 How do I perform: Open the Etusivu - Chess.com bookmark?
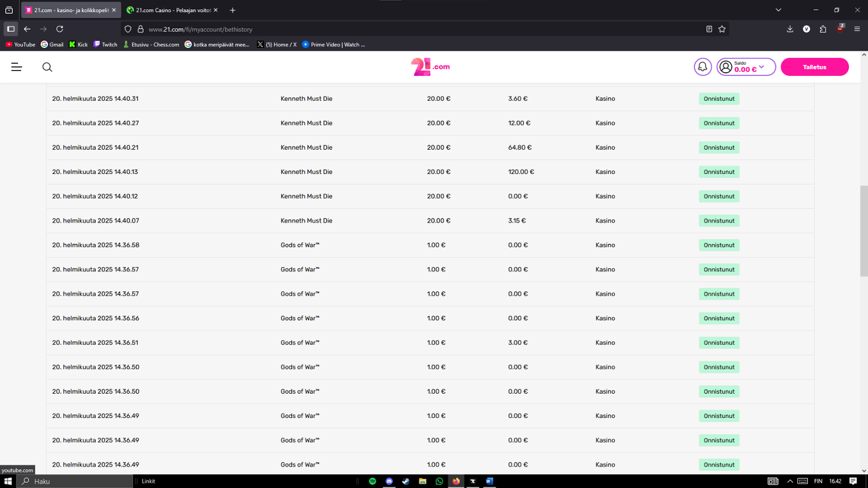click(151, 45)
